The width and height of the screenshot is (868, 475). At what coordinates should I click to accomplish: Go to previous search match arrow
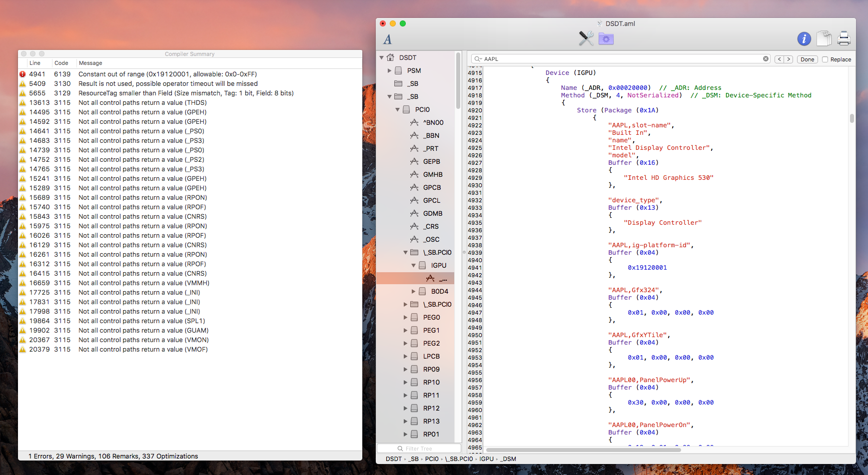780,59
